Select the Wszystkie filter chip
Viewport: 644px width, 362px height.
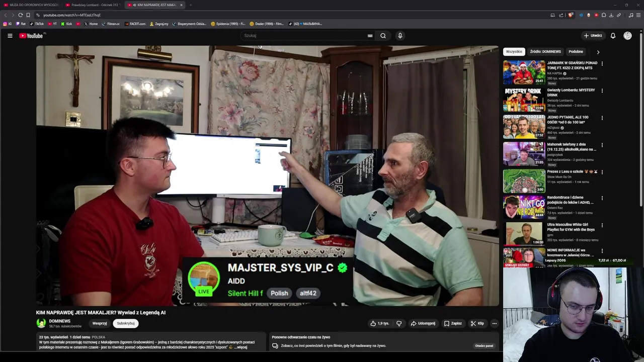pyautogui.click(x=514, y=52)
